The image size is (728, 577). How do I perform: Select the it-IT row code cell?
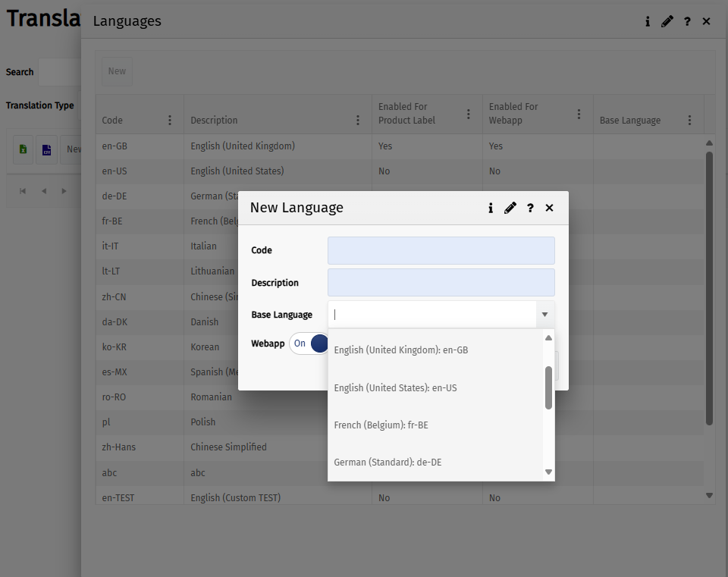click(x=140, y=246)
